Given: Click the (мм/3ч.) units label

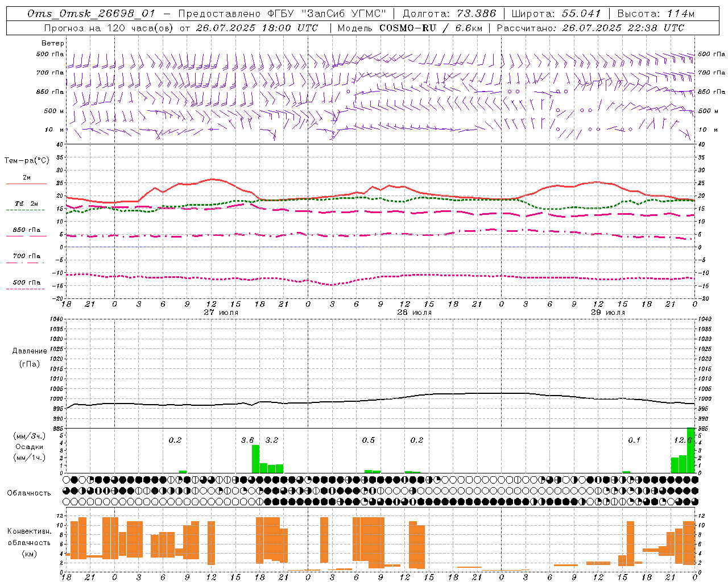Looking at the screenshot, I should coord(29,436).
